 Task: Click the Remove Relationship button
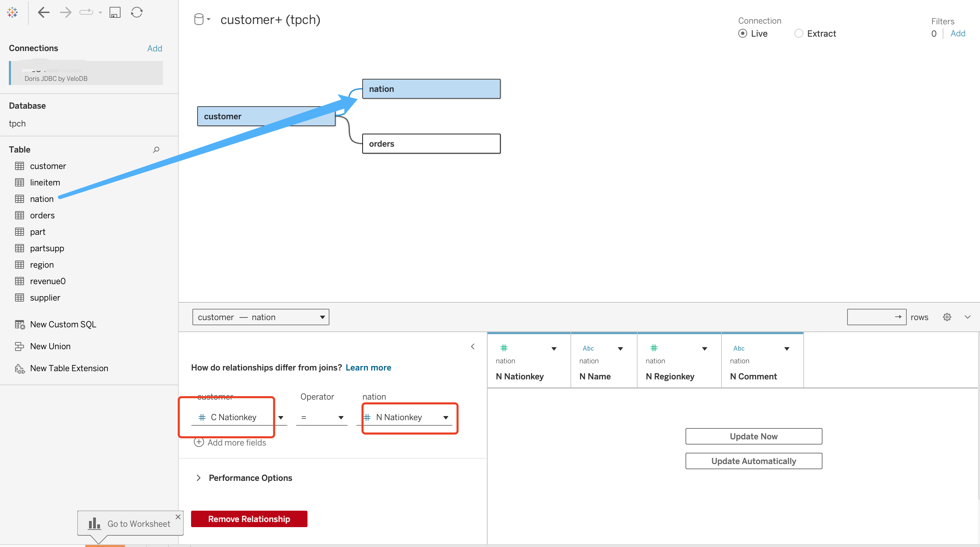tap(249, 519)
